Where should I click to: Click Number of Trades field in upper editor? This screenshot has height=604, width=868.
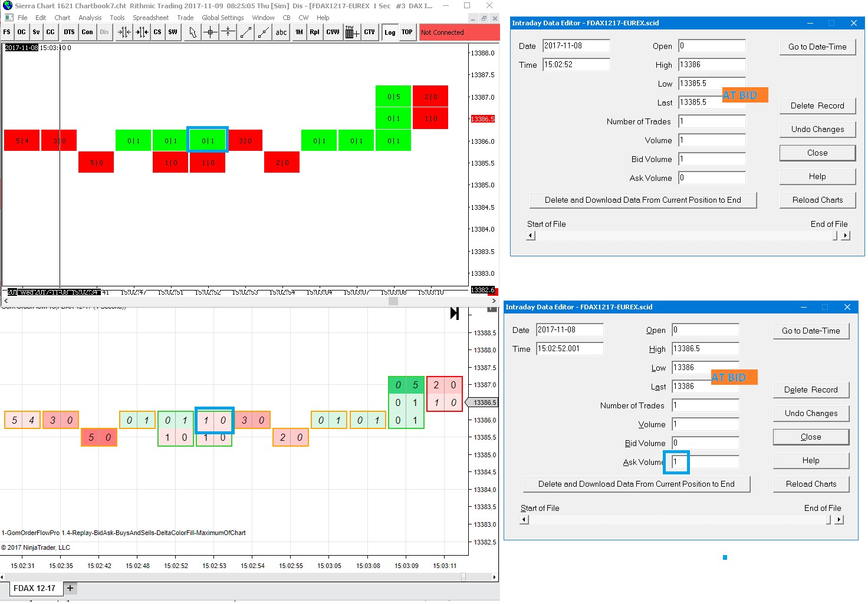tap(712, 121)
